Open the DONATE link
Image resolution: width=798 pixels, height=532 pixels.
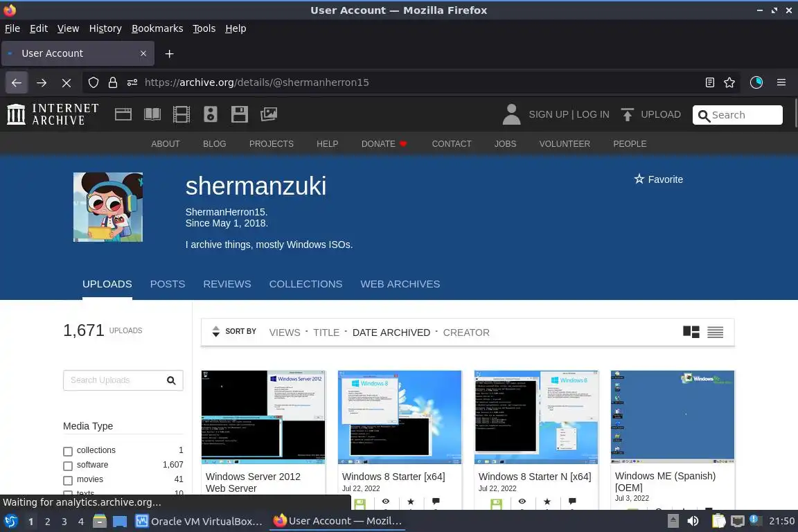click(x=384, y=144)
